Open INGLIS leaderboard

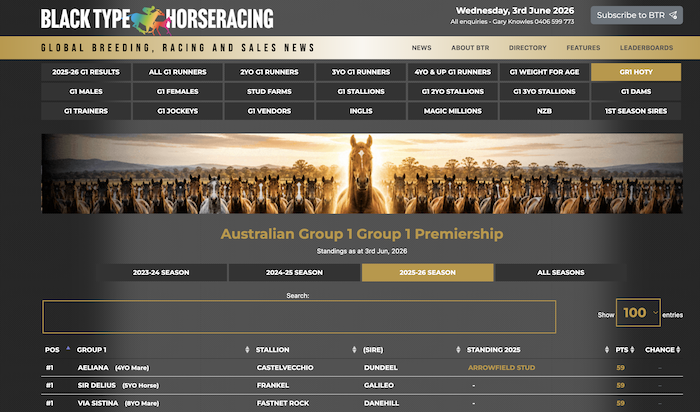(361, 111)
